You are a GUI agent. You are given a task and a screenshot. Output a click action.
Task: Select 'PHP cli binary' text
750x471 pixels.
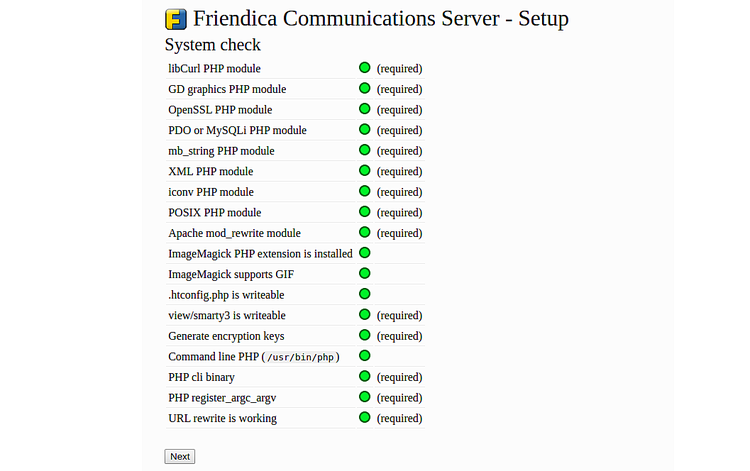coord(201,377)
